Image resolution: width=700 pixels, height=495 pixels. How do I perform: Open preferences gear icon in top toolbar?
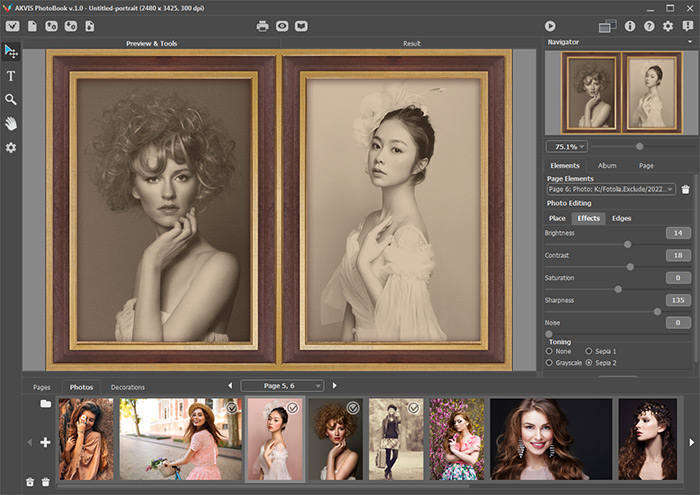668,26
